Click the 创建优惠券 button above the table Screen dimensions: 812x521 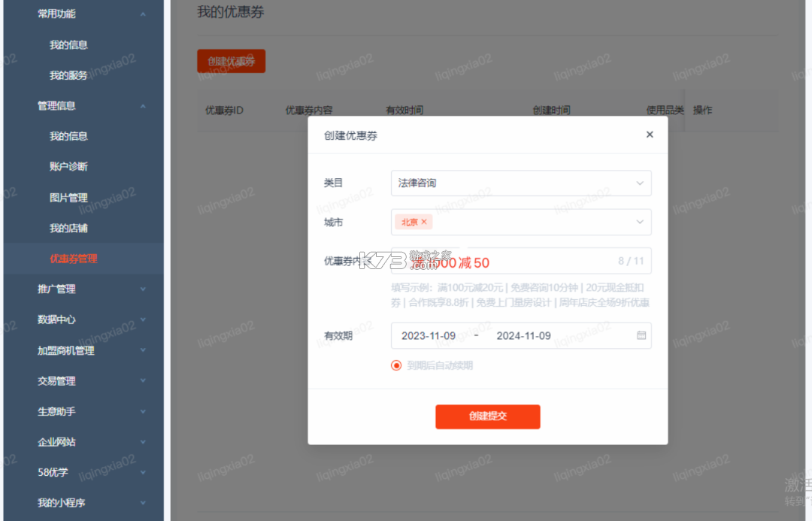click(231, 61)
